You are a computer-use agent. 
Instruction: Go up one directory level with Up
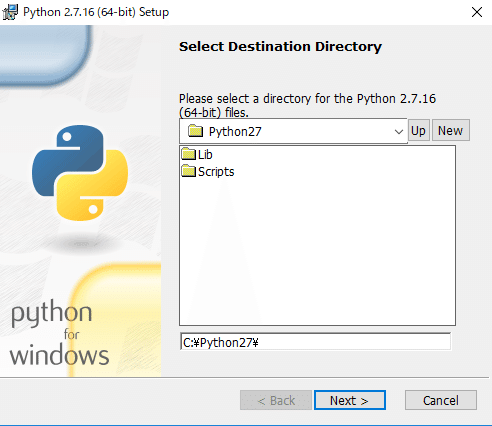(418, 131)
